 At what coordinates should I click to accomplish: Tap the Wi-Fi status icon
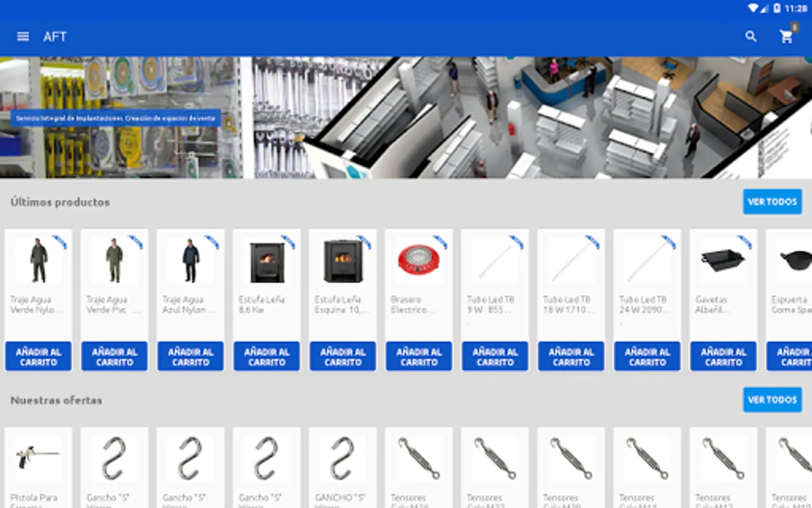753,8
